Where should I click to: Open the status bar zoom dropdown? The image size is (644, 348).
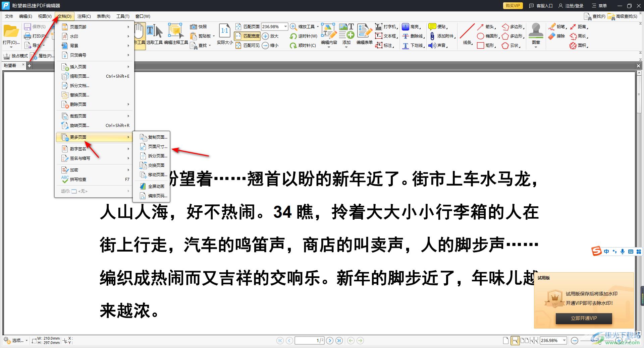[x=564, y=340]
